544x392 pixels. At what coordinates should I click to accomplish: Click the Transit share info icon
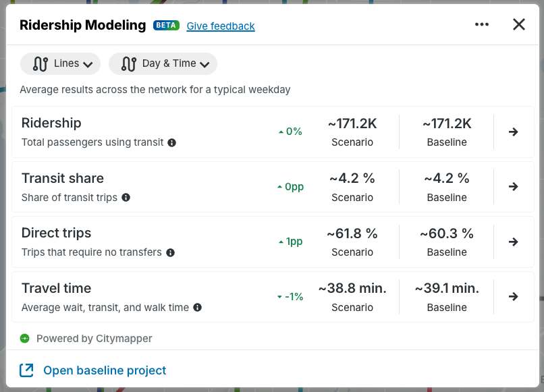coord(126,198)
